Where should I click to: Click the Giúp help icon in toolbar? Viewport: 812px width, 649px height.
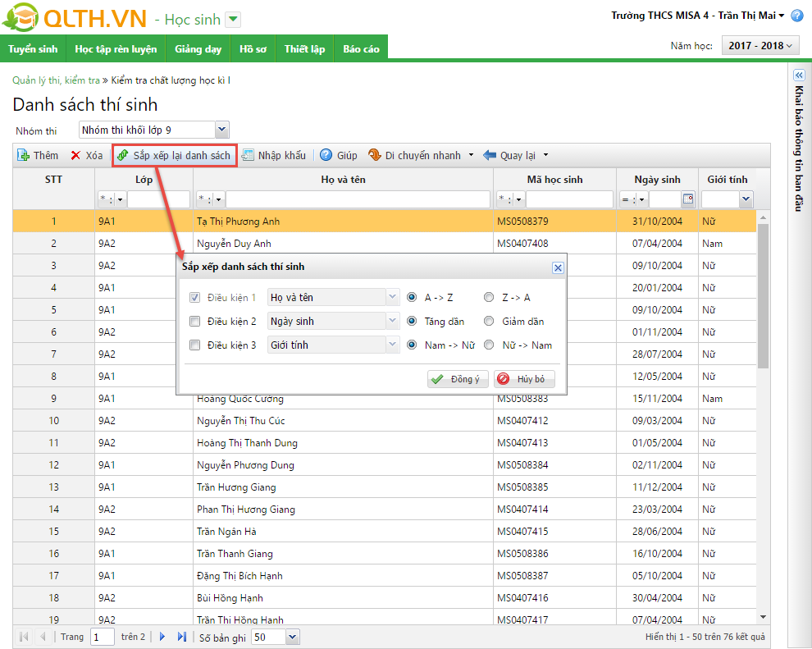pyautogui.click(x=326, y=155)
